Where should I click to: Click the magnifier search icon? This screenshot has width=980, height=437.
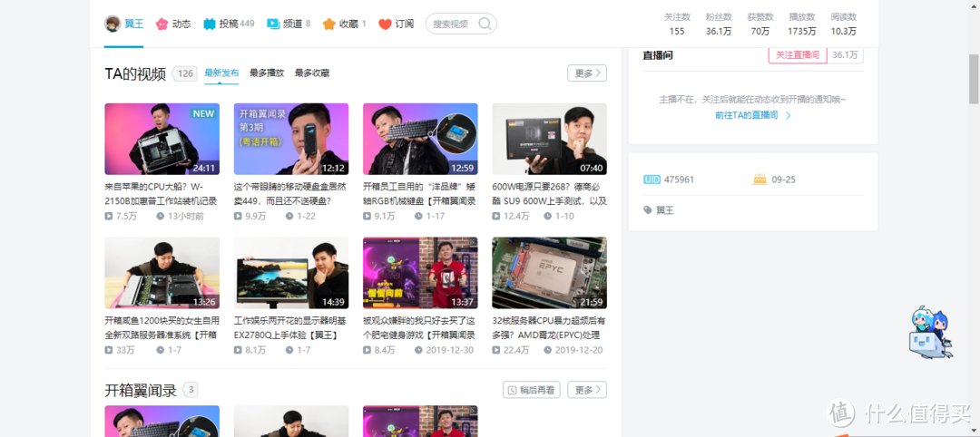pos(485,24)
